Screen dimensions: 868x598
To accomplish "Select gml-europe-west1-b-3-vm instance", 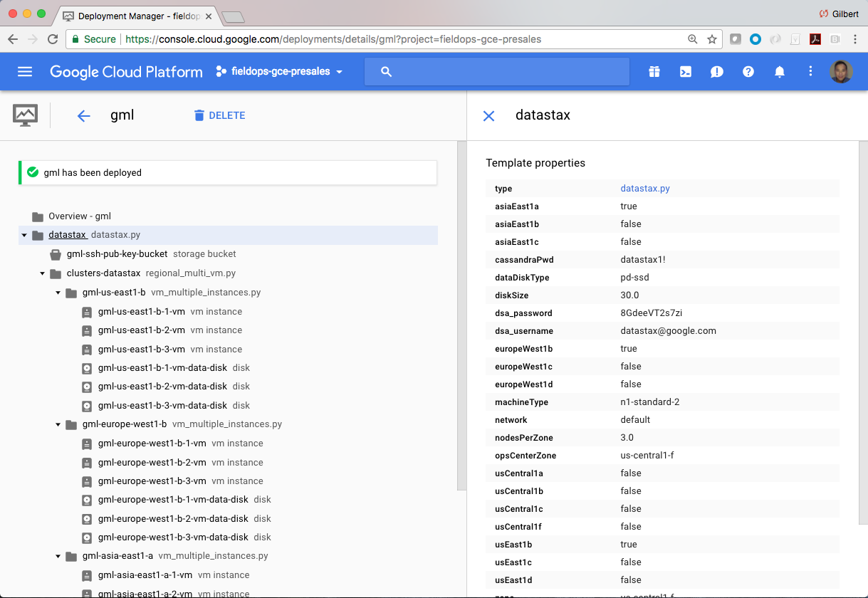I will click(x=152, y=481).
